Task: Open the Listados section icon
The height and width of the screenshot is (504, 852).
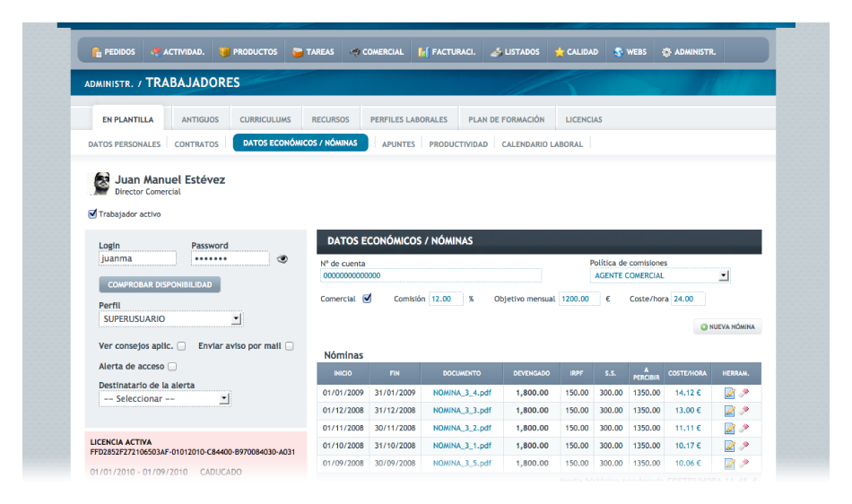Action: (496, 52)
